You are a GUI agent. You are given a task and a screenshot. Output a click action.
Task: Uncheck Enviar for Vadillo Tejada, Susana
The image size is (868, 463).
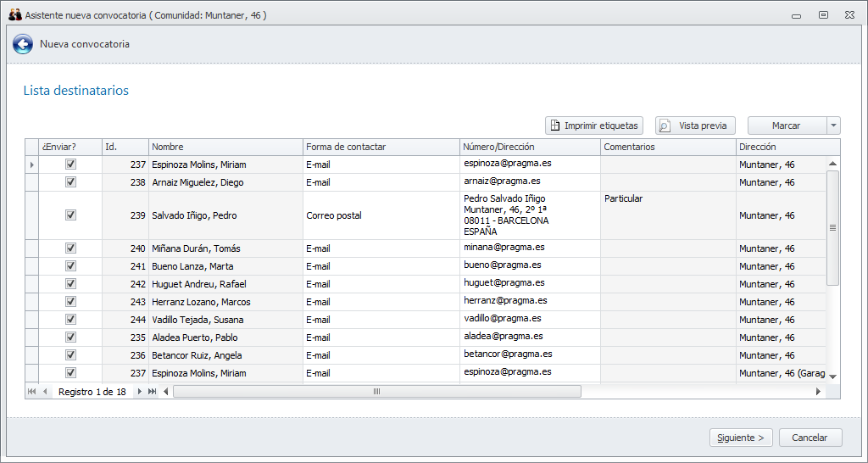(x=71, y=320)
